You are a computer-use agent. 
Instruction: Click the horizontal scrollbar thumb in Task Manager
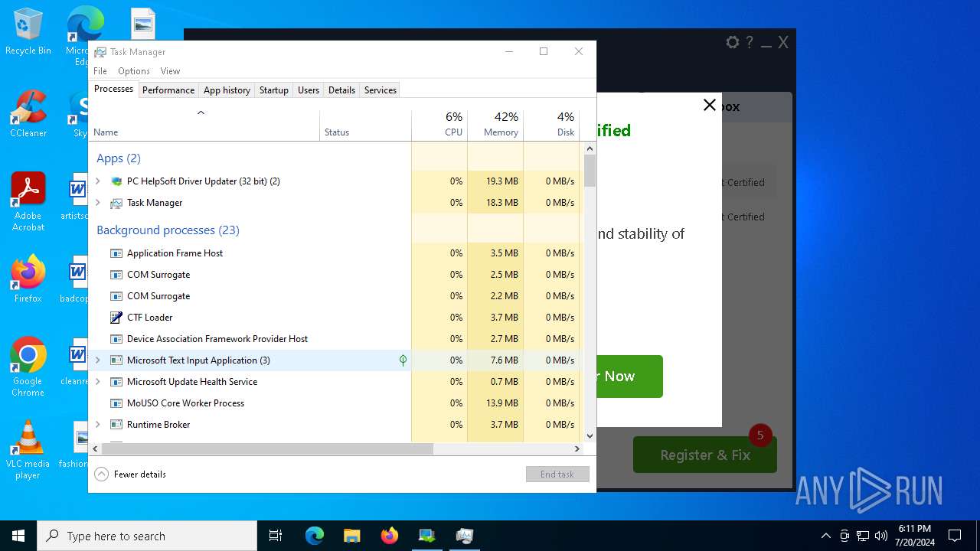click(x=267, y=448)
